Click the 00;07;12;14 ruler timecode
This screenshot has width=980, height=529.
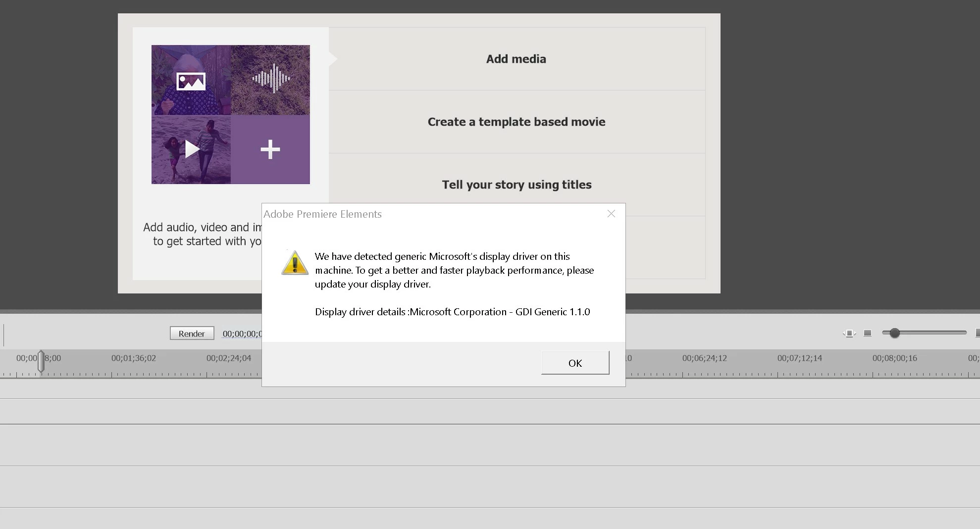(x=800, y=358)
